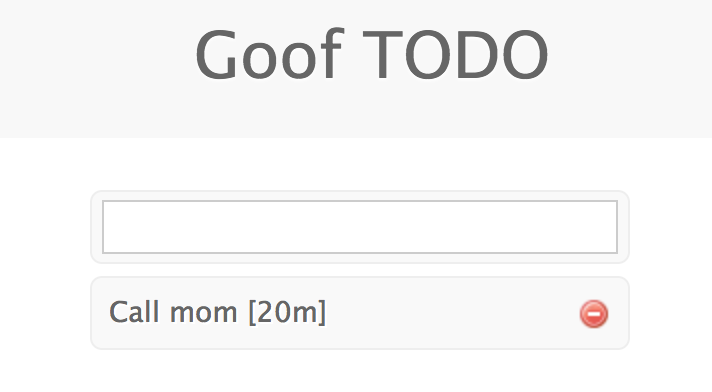This screenshot has width=712, height=392.
Task: Dismiss the todo using minus icon
Action: pos(593,313)
